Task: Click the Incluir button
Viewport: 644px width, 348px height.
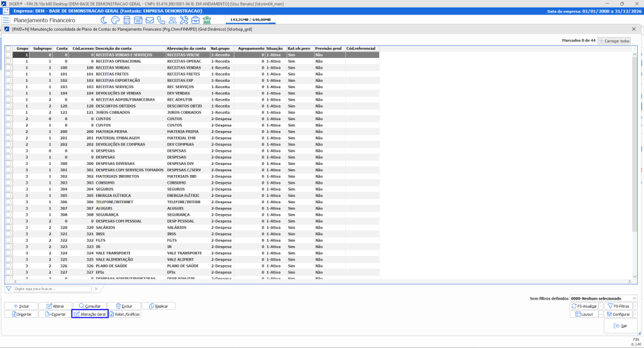Action: coord(21,306)
